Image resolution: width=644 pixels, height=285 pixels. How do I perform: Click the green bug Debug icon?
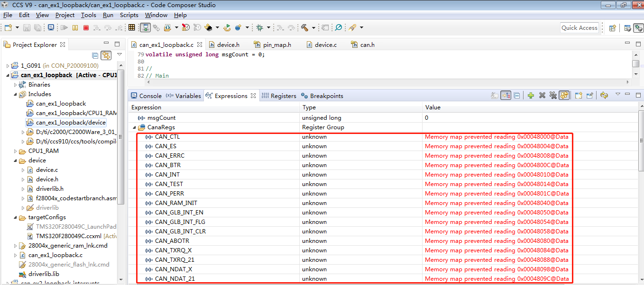259,27
